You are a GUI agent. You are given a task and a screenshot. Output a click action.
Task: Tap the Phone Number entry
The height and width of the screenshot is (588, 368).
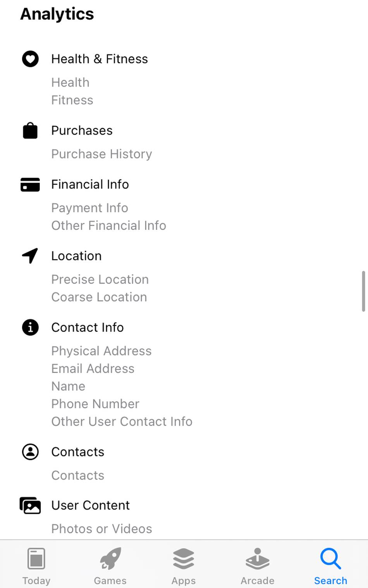95,404
